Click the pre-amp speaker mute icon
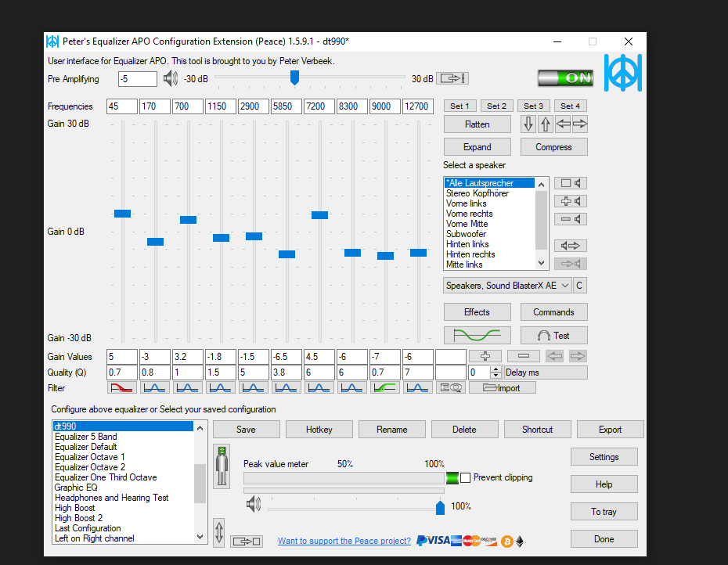 pyautogui.click(x=171, y=78)
